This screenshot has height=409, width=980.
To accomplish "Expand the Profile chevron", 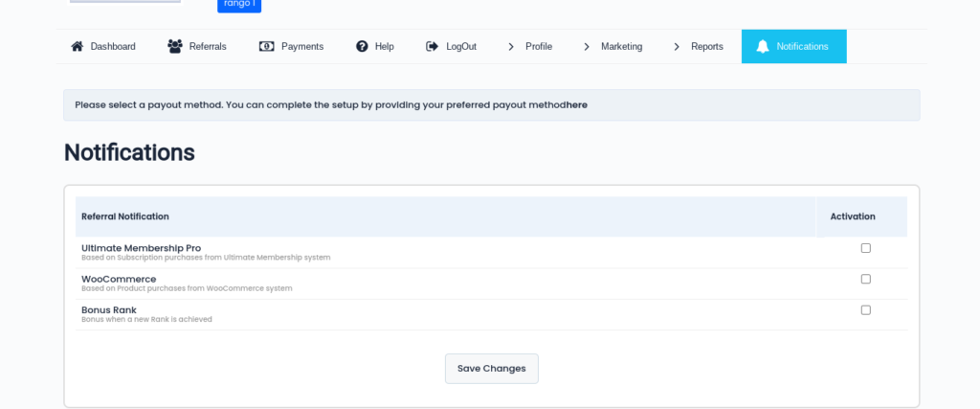I will [511, 46].
